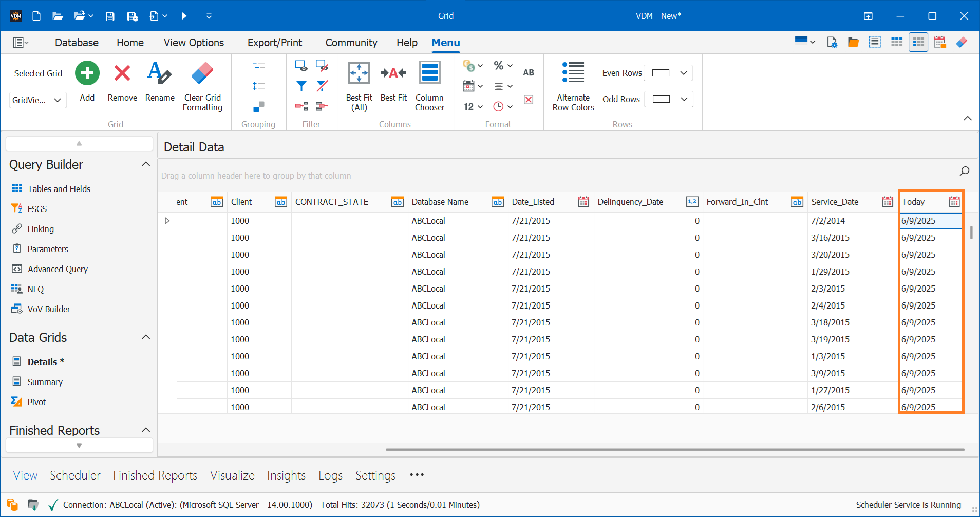The height and width of the screenshot is (517, 980).
Task: Open Tables and Fields in Query Builder
Action: pyautogui.click(x=59, y=189)
